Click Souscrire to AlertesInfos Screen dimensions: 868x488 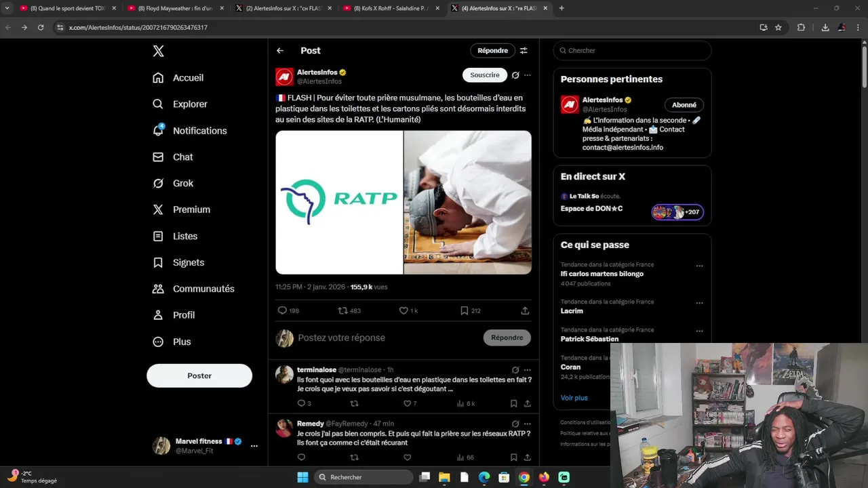coord(485,75)
